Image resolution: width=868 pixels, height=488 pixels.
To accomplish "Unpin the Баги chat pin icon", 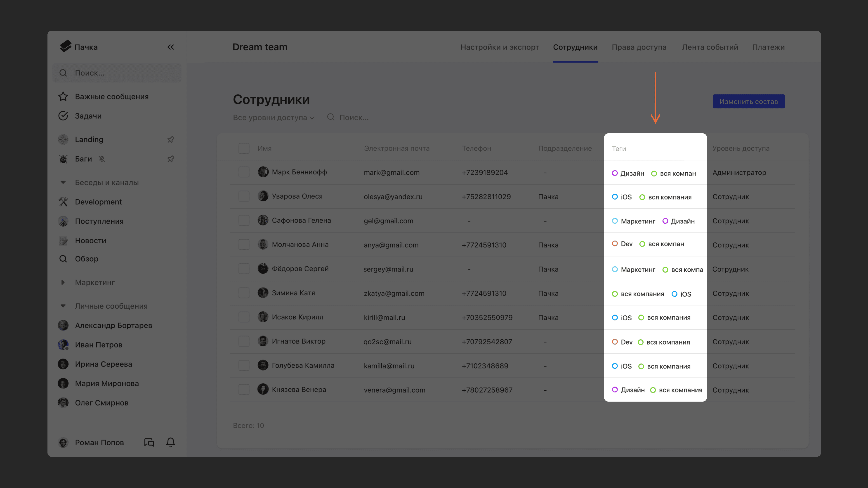I will click(170, 159).
